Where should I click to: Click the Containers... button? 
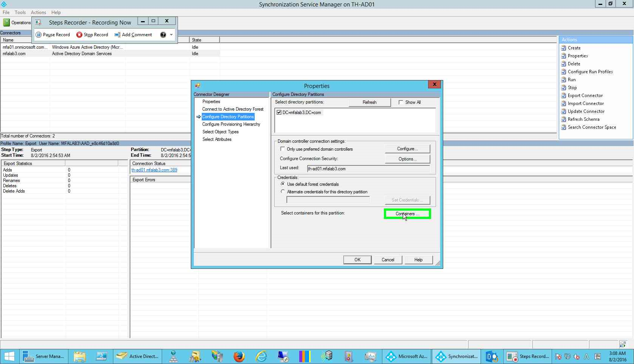pos(407,214)
